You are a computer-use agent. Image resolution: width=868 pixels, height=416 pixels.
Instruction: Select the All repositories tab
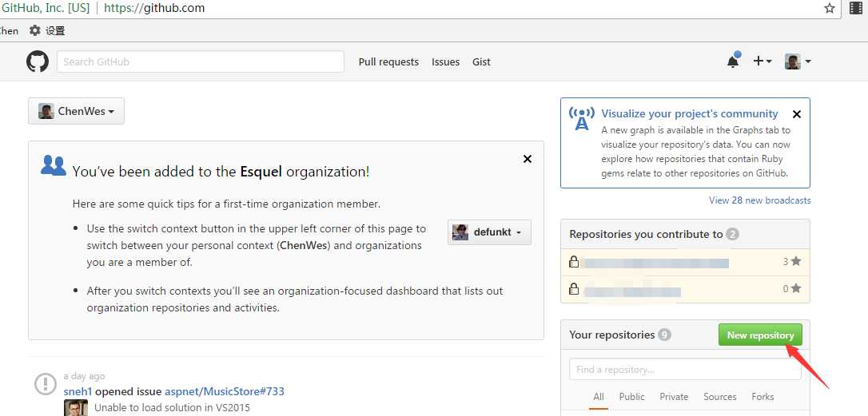[x=599, y=397]
